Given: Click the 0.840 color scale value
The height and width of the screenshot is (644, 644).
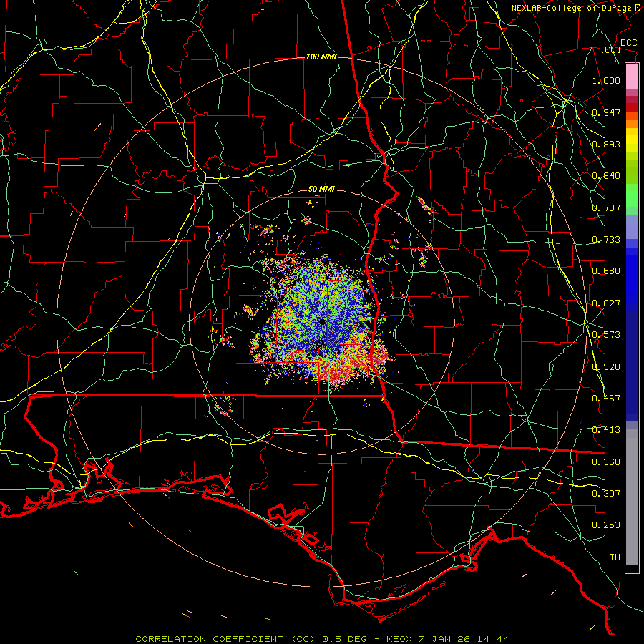Looking at the screenshot, I should pyautogui.click(x=606, y=176).
